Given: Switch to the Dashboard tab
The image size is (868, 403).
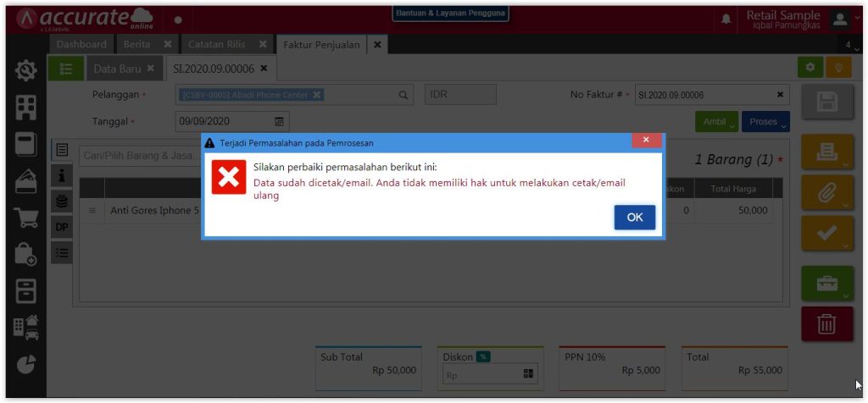Looking at the screenshot, I should click(81, 44).
